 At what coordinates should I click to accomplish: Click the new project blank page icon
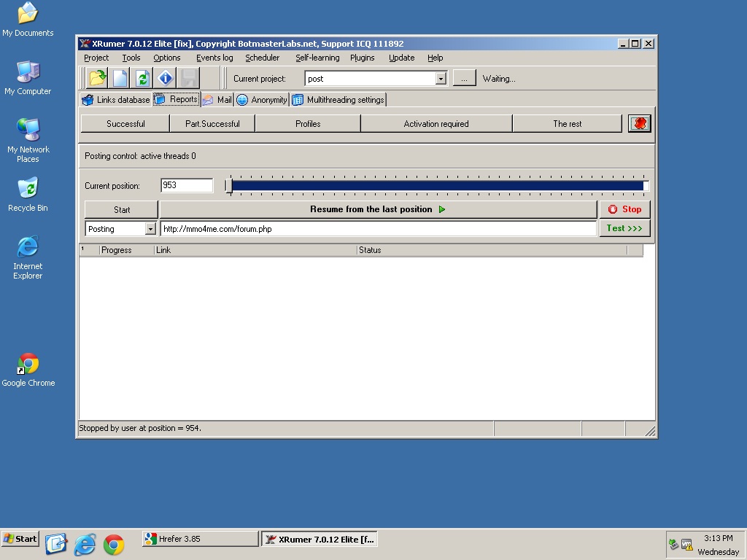point(120,78)
